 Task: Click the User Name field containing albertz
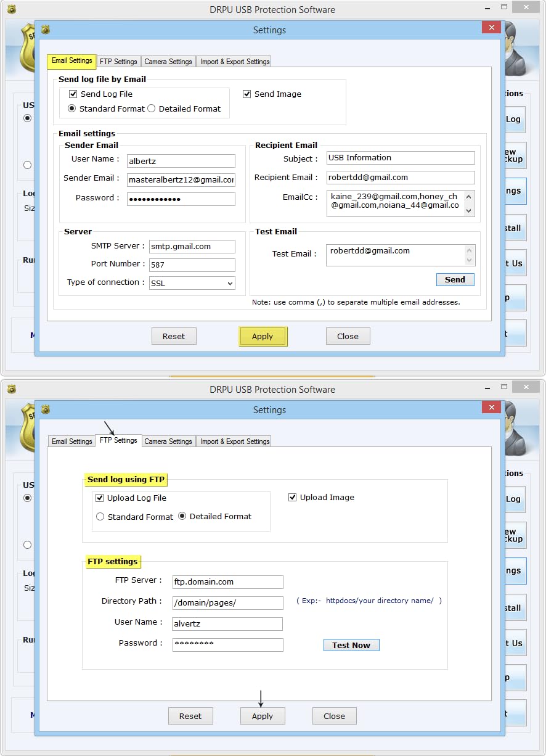(181, 161)
